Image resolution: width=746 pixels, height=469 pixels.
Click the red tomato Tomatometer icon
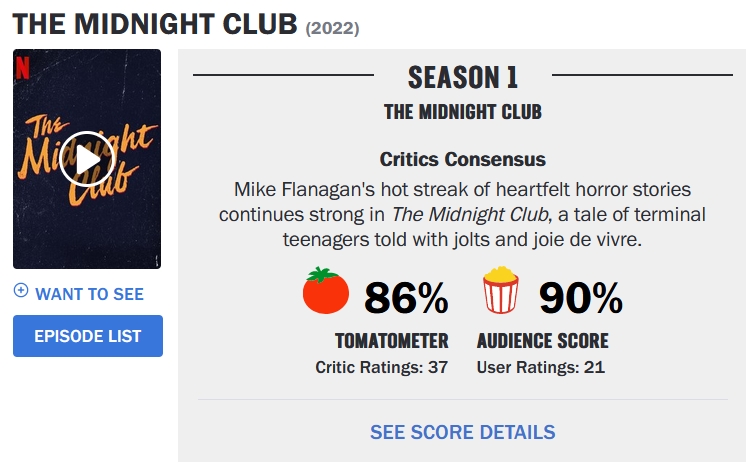[x=326, y=291]
